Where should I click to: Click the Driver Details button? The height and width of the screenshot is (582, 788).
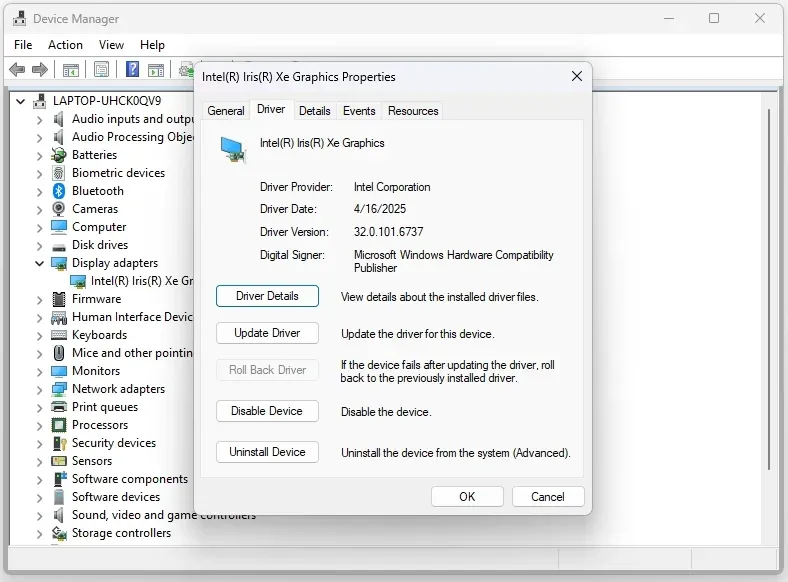[x=267, y=296]
